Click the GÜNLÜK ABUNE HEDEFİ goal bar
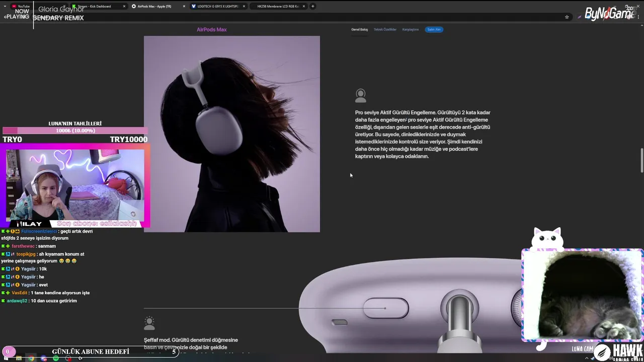This screenshot has width=644, height=362. tap(91, 351)
